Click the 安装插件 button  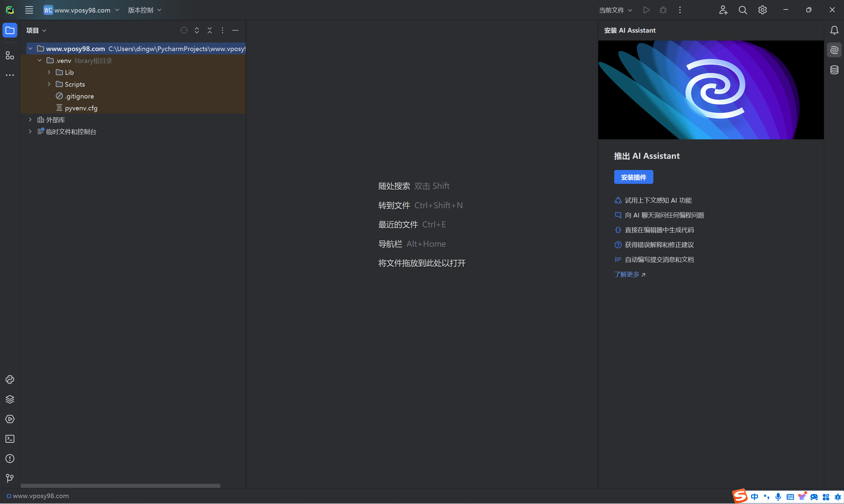click(x=633, y=177)
